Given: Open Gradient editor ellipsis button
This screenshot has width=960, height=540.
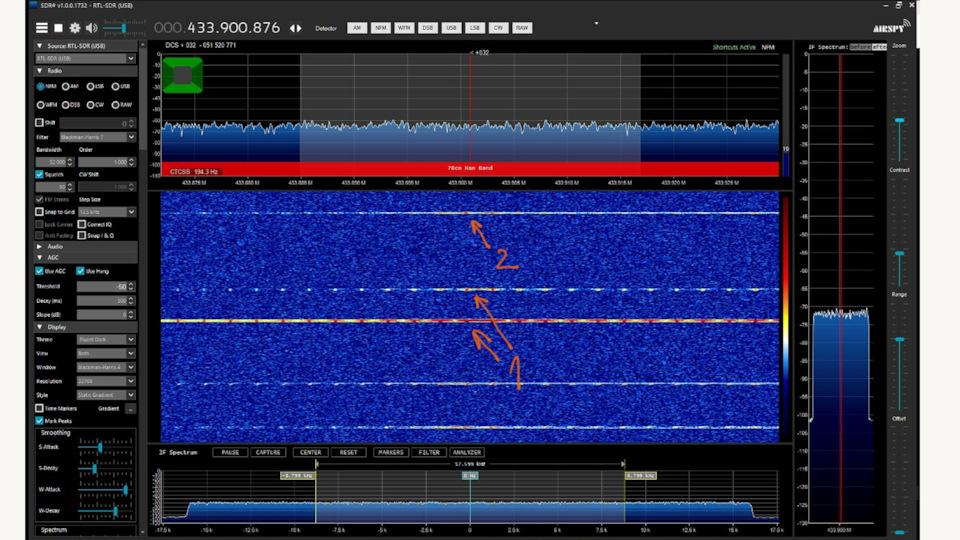Looking at the screenshot, I should click(130, 408).
